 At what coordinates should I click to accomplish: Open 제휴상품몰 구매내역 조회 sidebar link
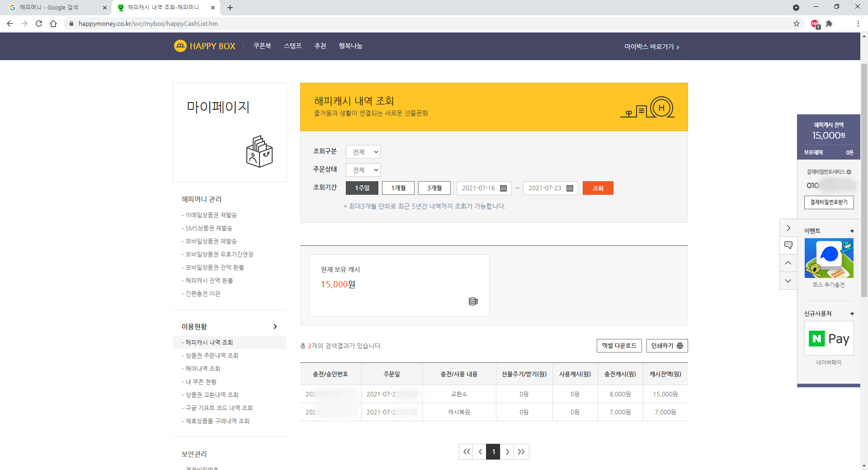(x=216, y=421)
